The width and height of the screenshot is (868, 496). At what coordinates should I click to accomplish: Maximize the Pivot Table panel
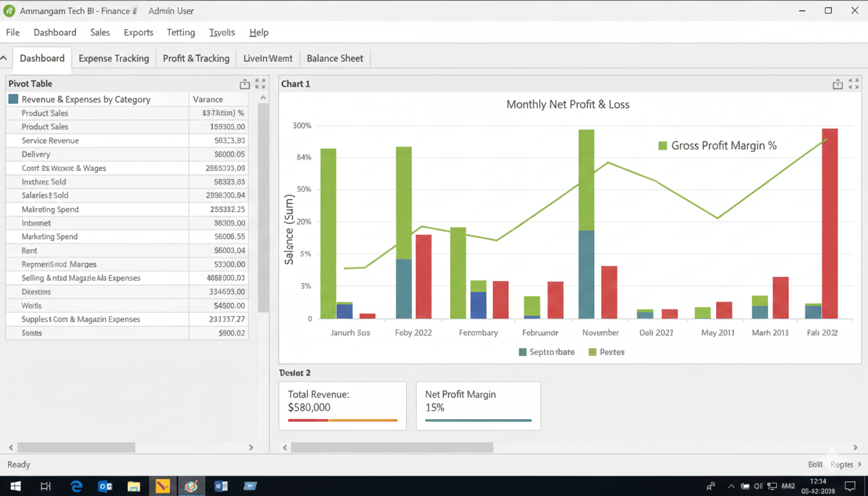tap(260, 84)
